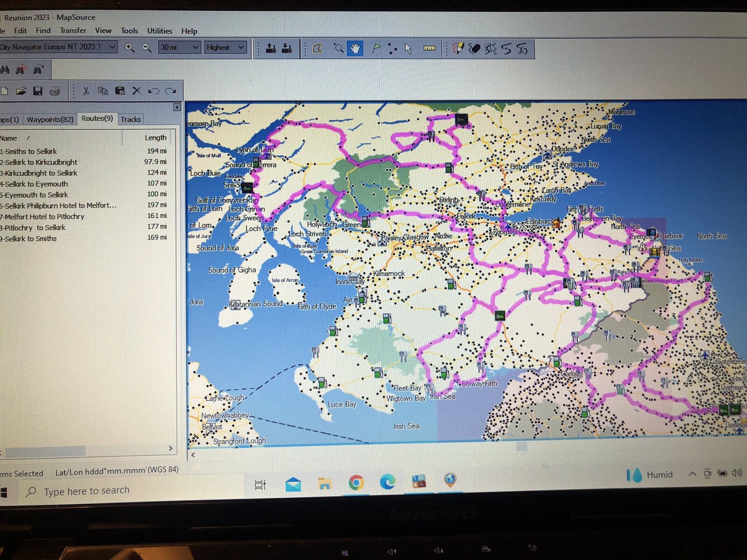Select the Smiths to Selkirk route

click(x=84, y=151)
